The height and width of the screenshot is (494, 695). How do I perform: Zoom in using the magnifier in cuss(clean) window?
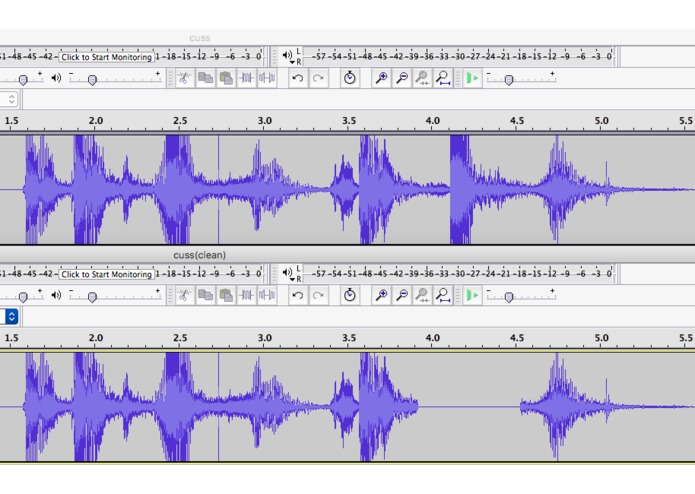coord(381,296)
